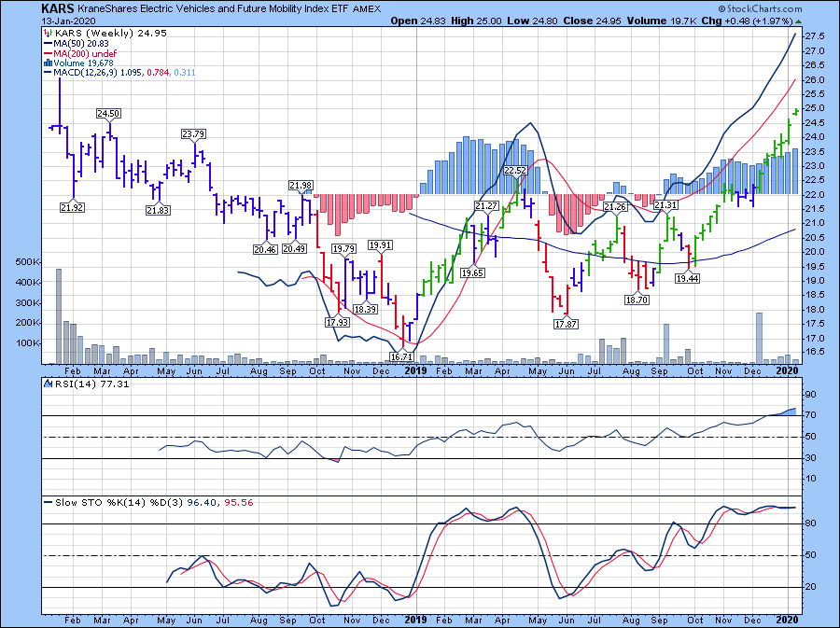Select the 16.71 price low label
Viewport: 840px width, 628px height.
[x=402, y=357]
